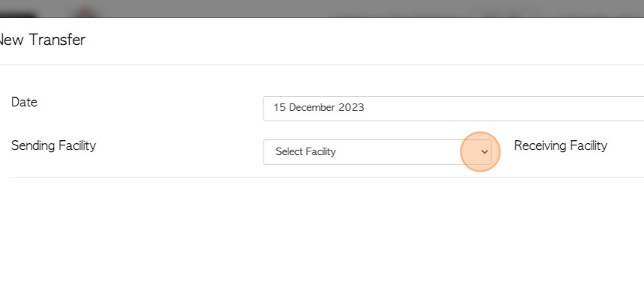Click the Select Facility placeholder text
Image resolution: width=644 pixels, height=293 pixels.
306,151
